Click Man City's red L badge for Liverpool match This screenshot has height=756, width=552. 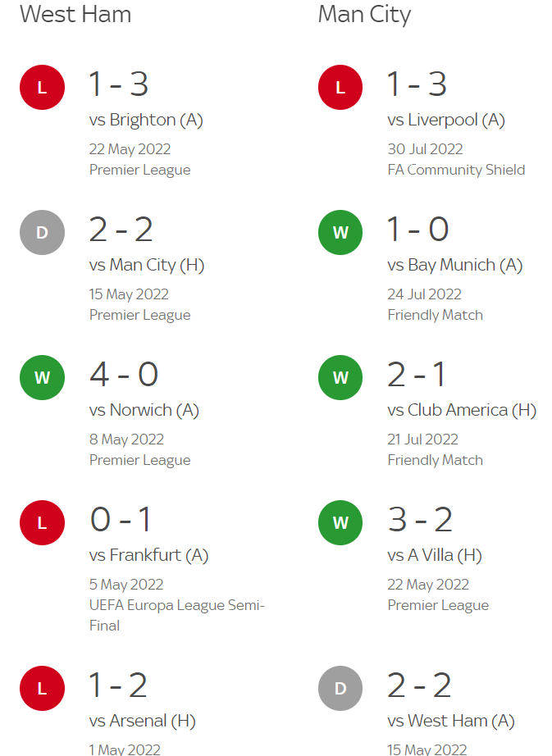click(x=340, y=87)
